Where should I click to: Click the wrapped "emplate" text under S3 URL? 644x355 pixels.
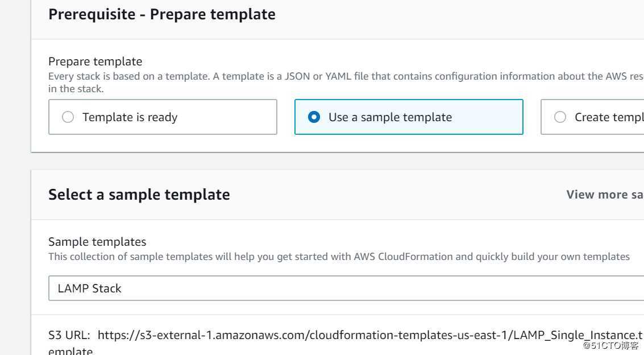point(70,350)
